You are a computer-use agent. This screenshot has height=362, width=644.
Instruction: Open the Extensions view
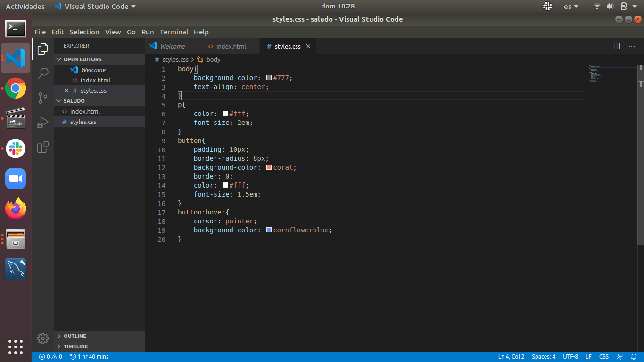[43, 147]
